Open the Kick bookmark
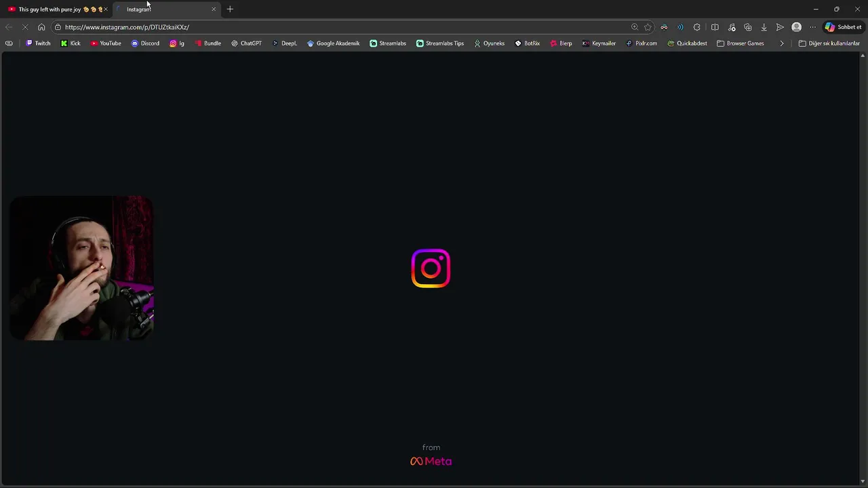The image size is (868, 488). pyautogui.click(x=71, y=43)
